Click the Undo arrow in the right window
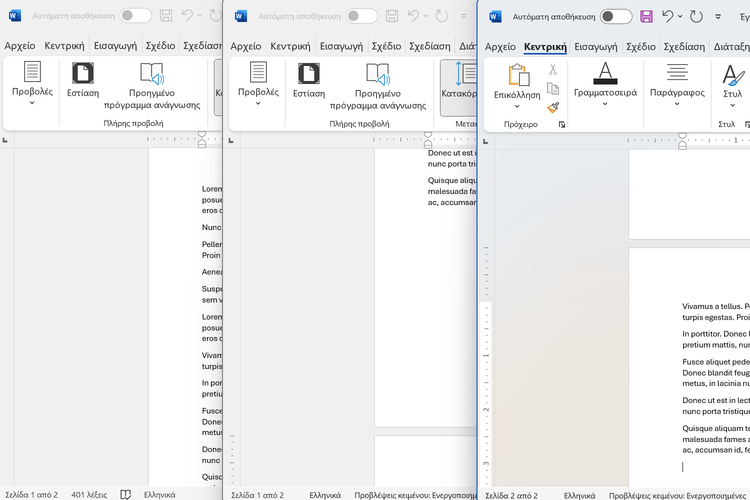 pyautogui.click(x=668, y=16)
